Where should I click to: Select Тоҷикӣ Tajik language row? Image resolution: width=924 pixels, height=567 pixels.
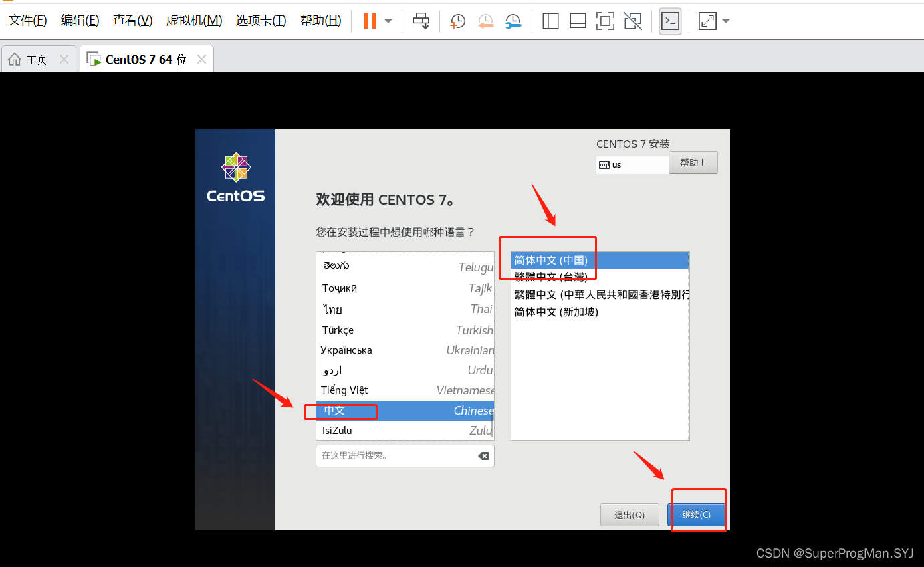(x=405, y=288)
